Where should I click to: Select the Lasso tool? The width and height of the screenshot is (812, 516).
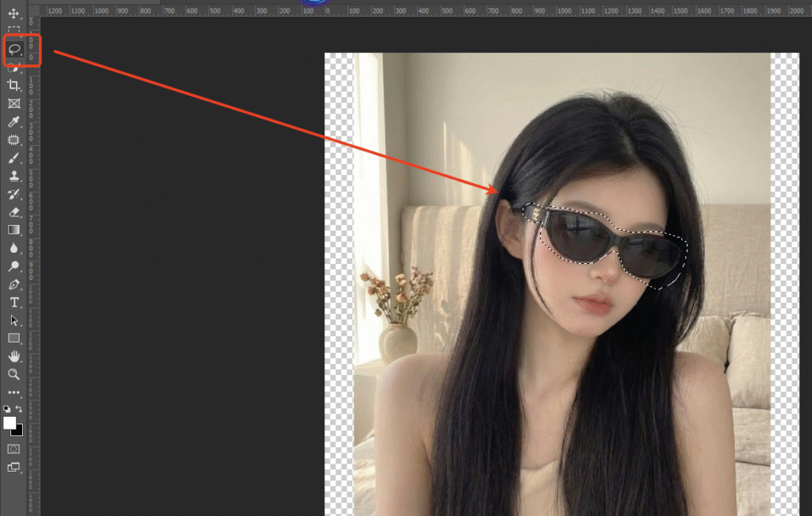(13, 49)
